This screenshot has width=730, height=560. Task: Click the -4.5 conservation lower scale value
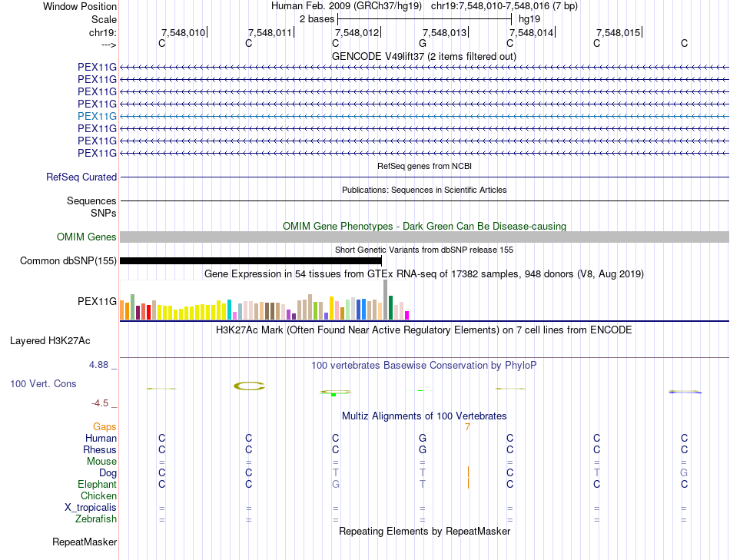[x=100, y=403]
